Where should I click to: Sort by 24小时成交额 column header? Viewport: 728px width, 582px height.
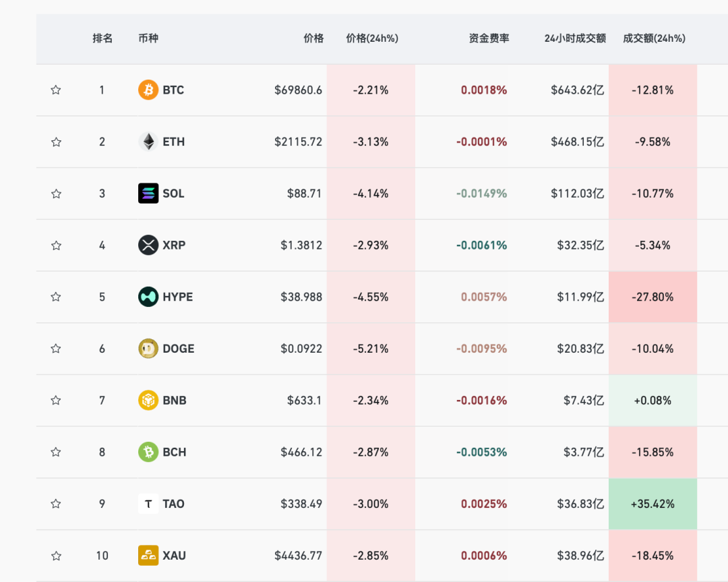coord(575,38)
